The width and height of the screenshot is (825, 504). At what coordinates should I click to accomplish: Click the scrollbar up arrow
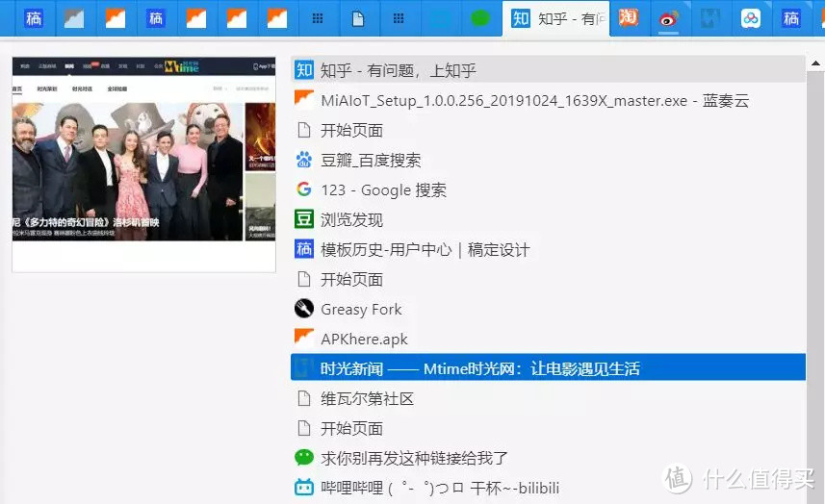pos(815,63)
